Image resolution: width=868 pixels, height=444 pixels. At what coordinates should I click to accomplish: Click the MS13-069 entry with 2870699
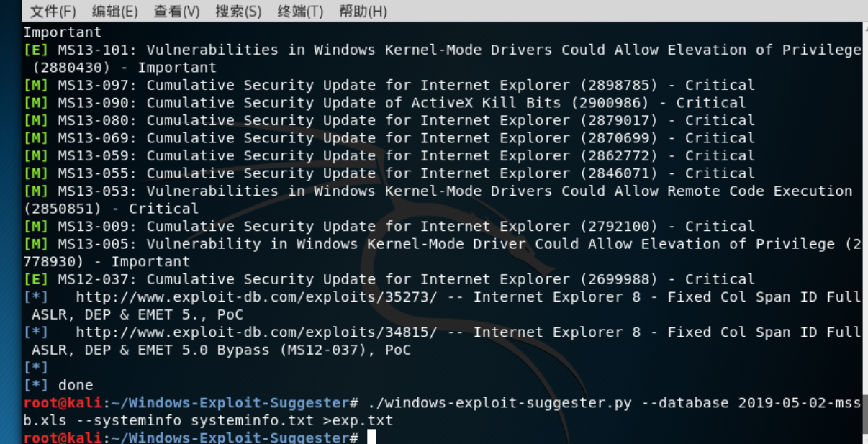pyautogui.click(x=389, y=137)
